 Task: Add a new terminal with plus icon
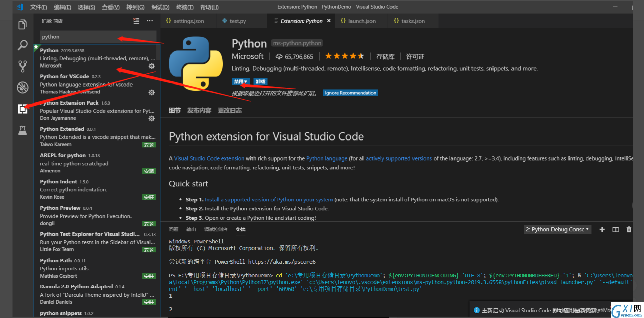pos(602,230)
